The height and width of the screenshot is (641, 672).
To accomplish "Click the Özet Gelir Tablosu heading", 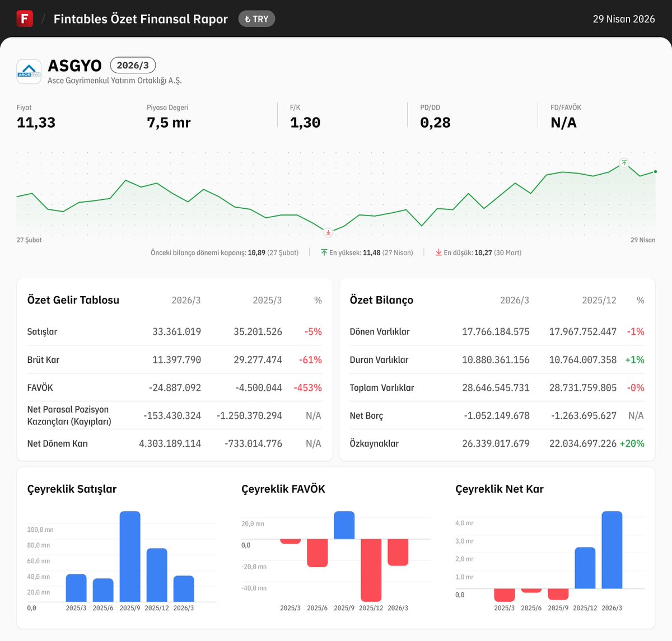I will pyautogui.click(x=73, y=300).
